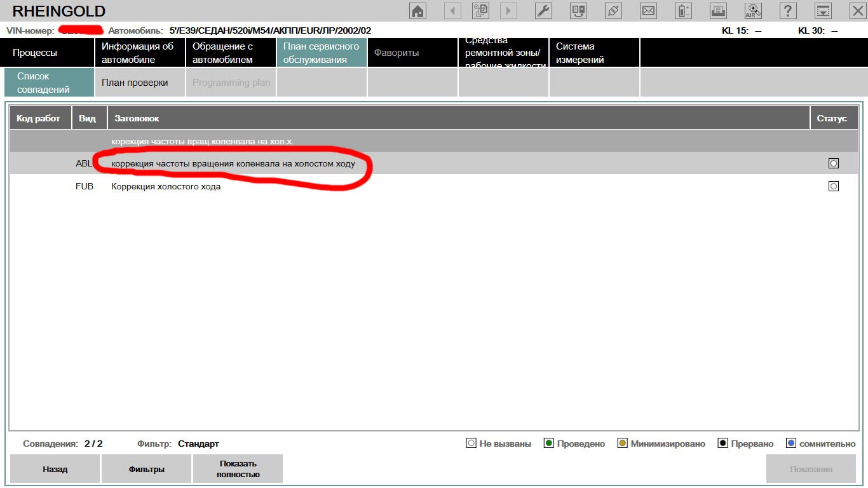Image resolution: width=868 pixels, height=488 pixels.
Task: Click the ABL type cell
Action: point(84,163)
